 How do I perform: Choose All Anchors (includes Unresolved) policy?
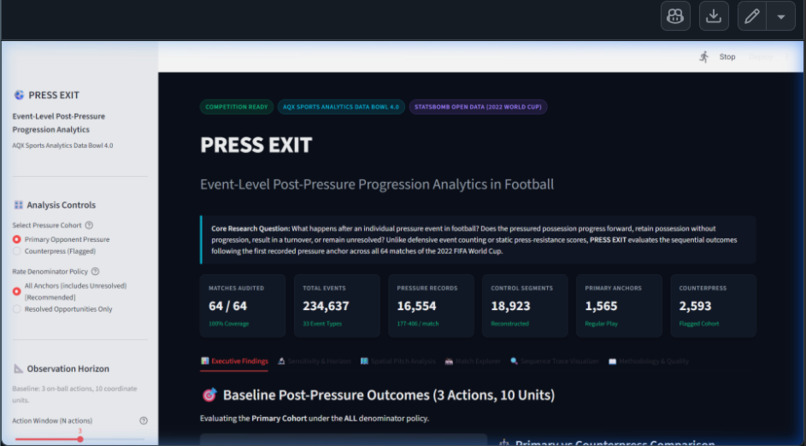[x=70, y=291]
